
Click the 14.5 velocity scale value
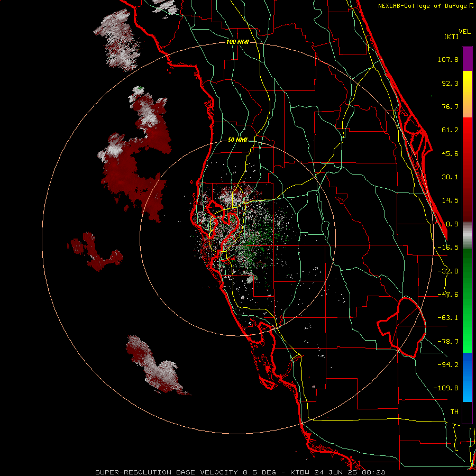[450, 200]
